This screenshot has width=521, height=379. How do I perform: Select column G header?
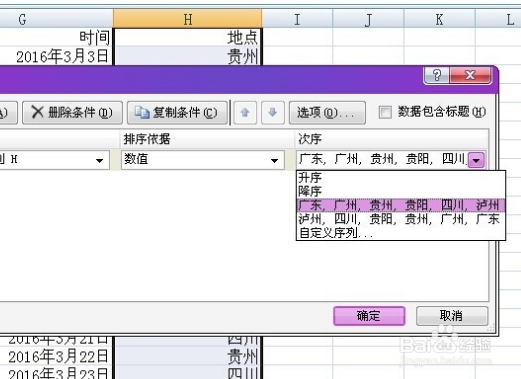tap(55, 19)
